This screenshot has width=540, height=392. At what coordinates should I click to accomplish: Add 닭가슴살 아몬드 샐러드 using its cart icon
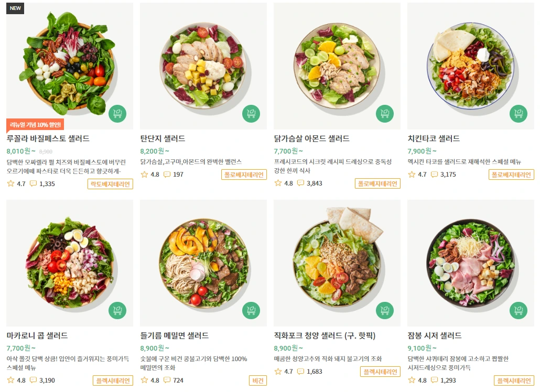(385, 114)
